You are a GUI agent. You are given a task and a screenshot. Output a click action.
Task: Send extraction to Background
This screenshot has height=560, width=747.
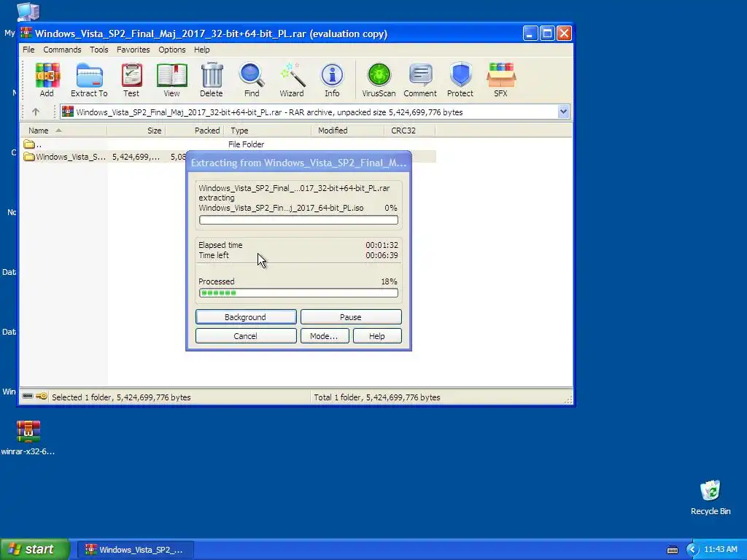[246, 317]
